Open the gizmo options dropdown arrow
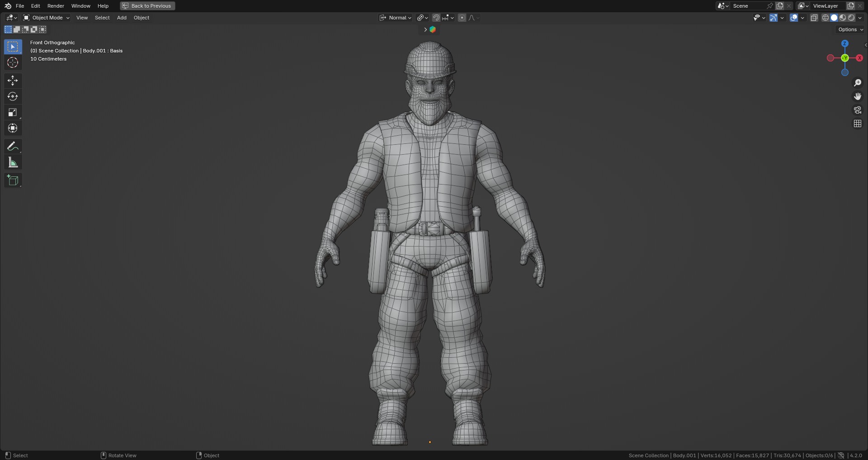Screen dimensions: 868x460 [x=782, y=18]
